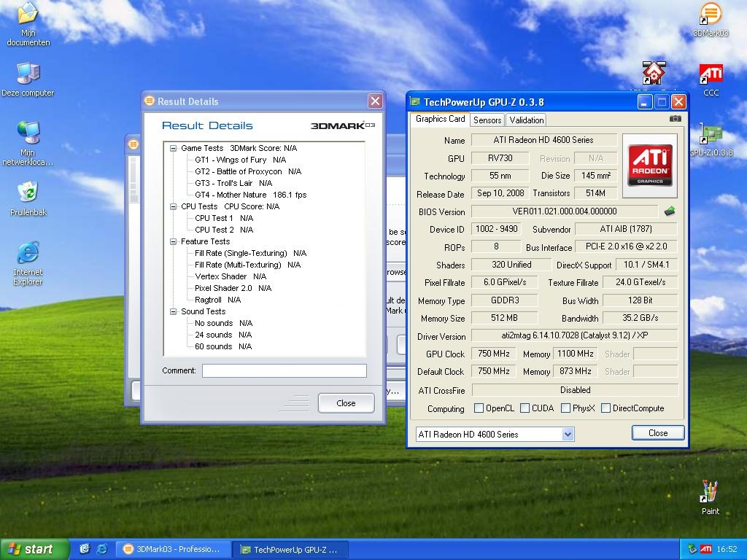
Task: Enable the OpenCL checkbox
Action: 479,408
